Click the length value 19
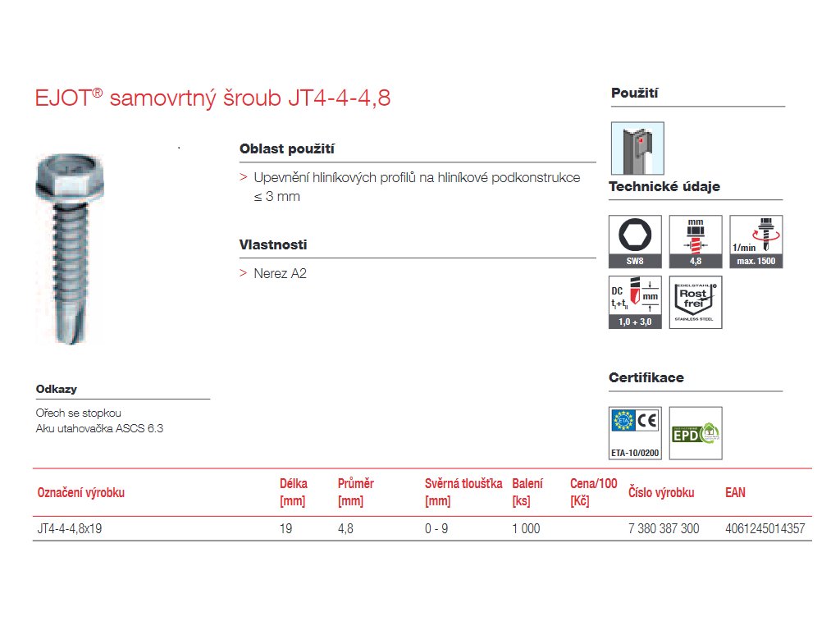840x630 pixels. [x=286, y=529]
